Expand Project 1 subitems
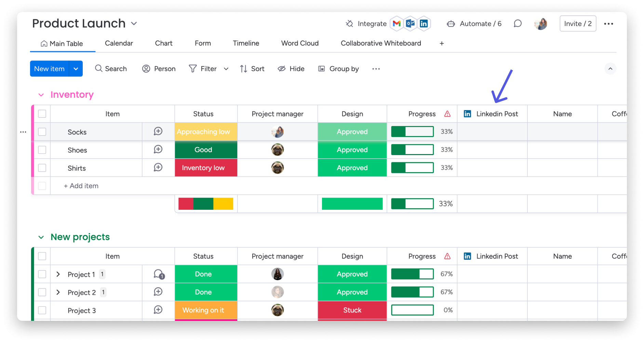644x343 pixels. coord(58,274)
